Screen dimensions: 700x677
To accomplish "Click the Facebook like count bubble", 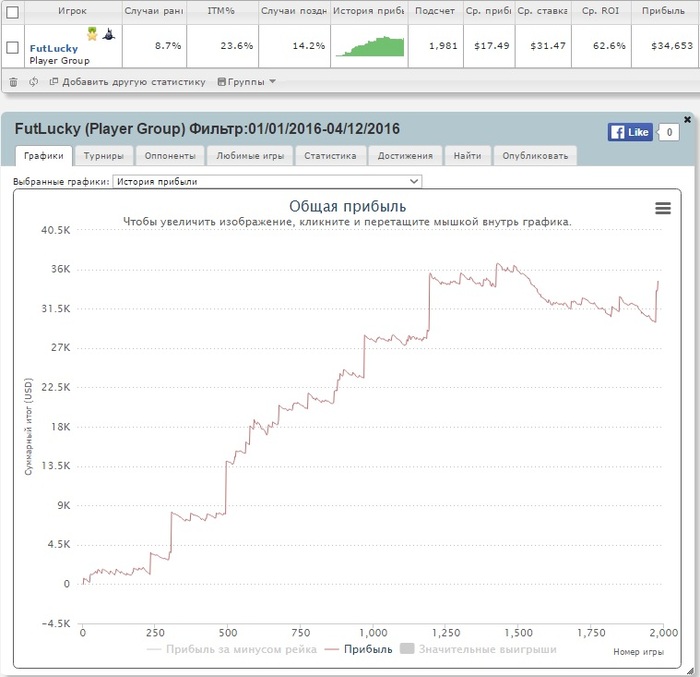I will pyautogui.click(x=669, y=132).
